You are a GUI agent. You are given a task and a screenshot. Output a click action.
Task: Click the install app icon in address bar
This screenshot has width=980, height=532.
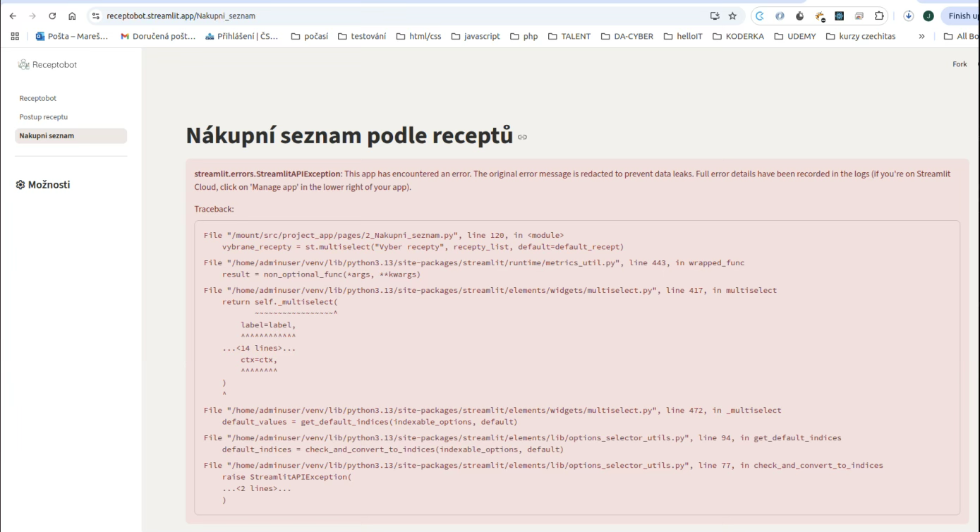click(x=715, y=16)
